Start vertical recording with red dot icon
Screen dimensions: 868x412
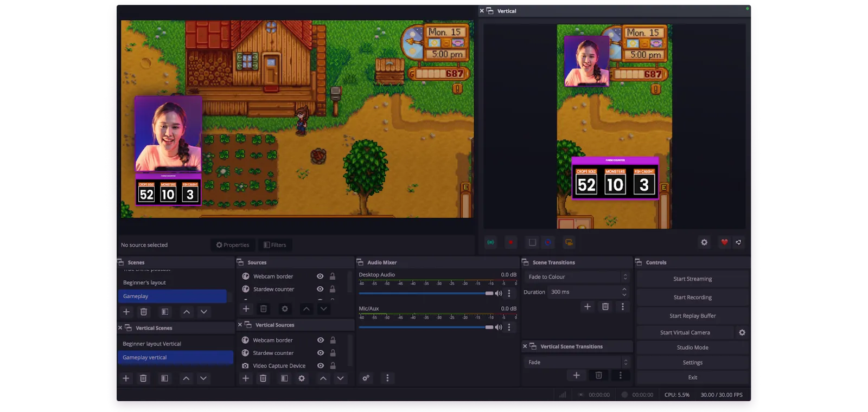510,242
